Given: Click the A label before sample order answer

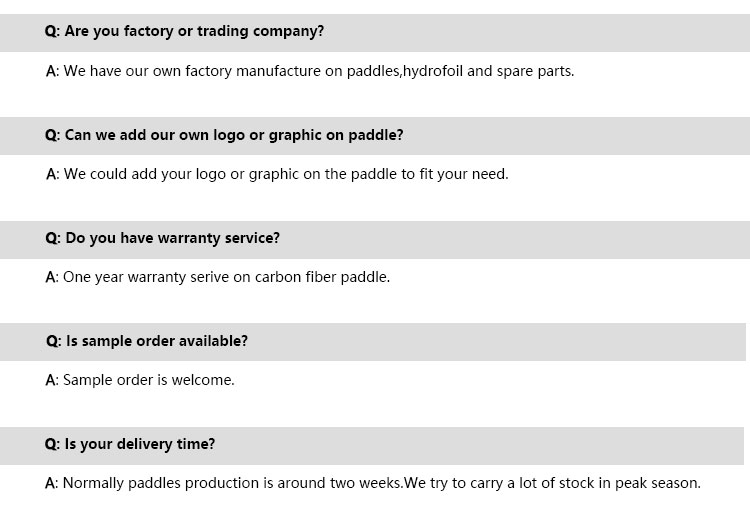Looking at the screenshot, I should click(x=52, y=380).
